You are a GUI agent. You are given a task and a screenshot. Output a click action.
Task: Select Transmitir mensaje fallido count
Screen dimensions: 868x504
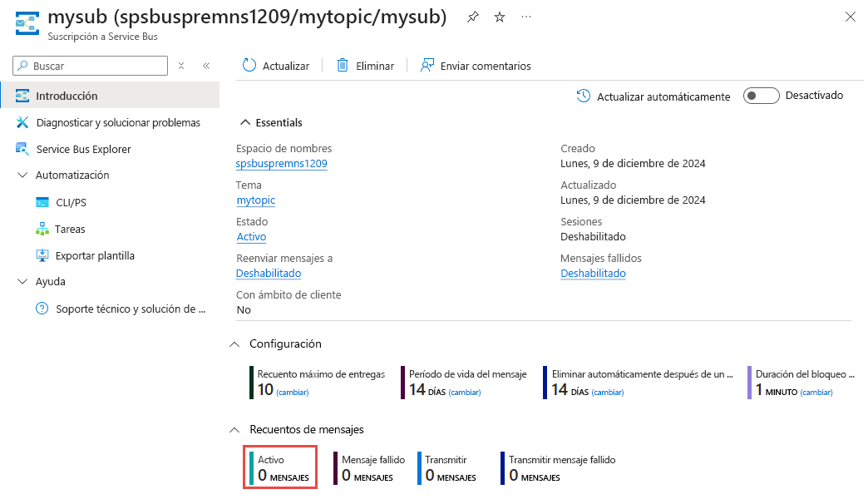pos(559,468)
